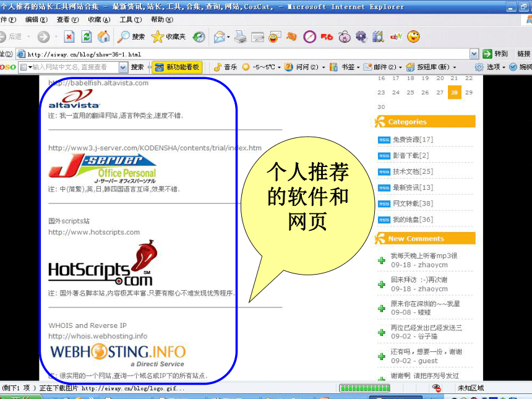The height and width of the screenshot is (399, 532).
Task: Click the Edit page icon beside the printer
Action: pyautogui.click(x=257, y=36)
